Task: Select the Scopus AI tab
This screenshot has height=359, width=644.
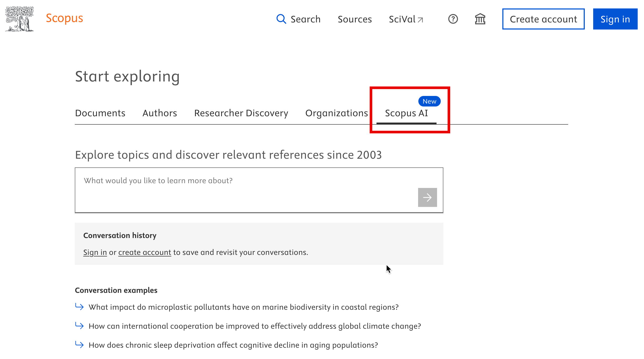Action: point(406,113)
